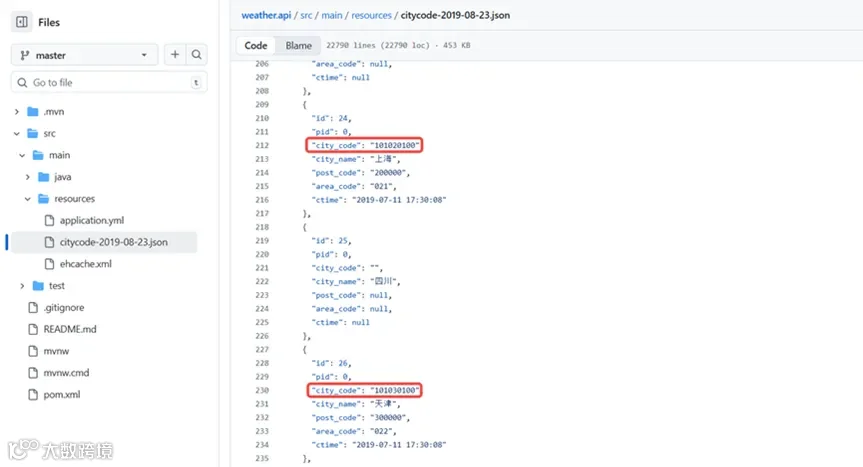Screen dimensions: 863x467
Task: Open the master branch dropdown
Action: [x=84, y=55]
